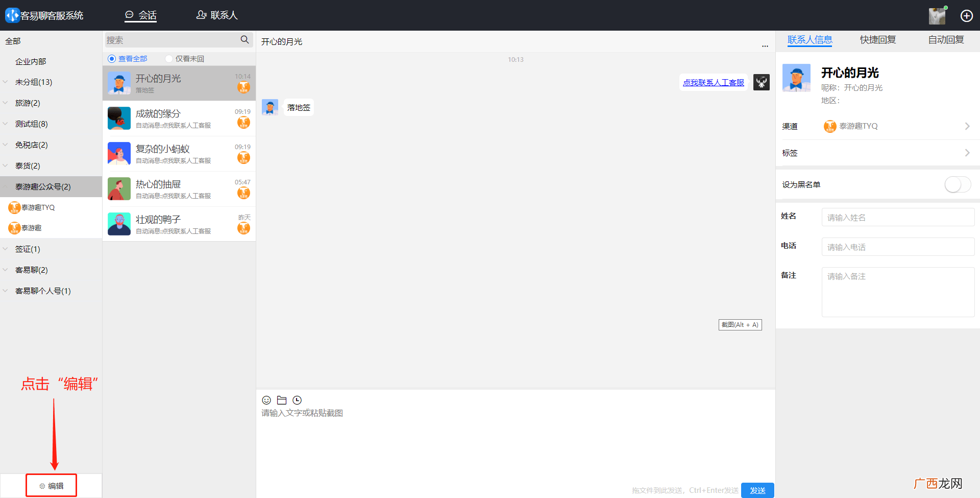The width and height of the screenshot is (980, 498).
Task: Open conversation with 开心的月光
Action: coord(179,83)
